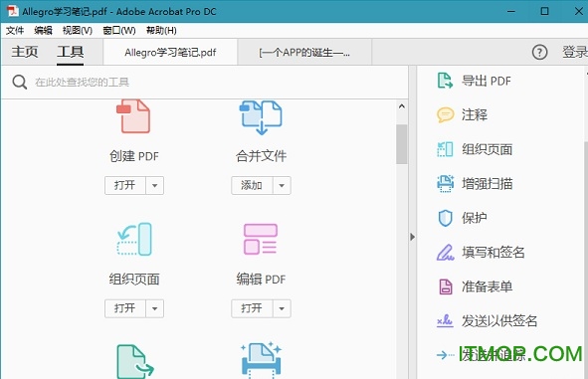This screenshot has height=379, width=588.
Task: Open dropdown arrow beside 编辑 PDF 打开 button
Action: click(x=282, y=308)
